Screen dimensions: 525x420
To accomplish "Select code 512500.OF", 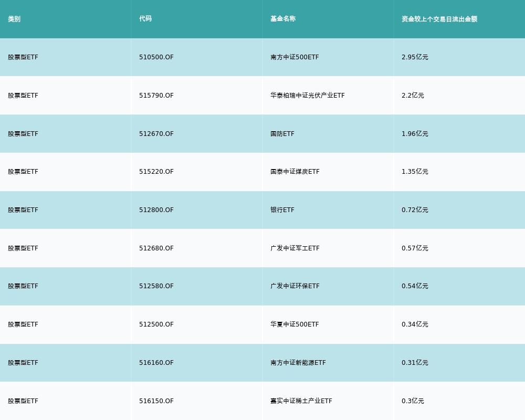I will pyautogui.click(x=156, y=324).
